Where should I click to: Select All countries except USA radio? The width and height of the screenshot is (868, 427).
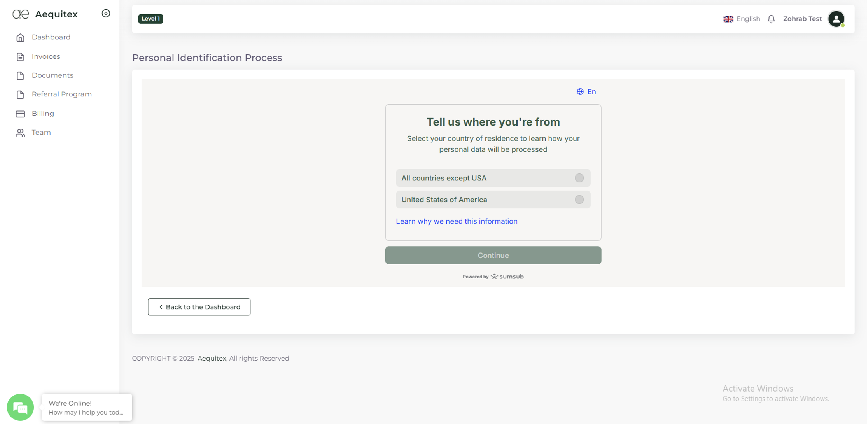[579, 178]
